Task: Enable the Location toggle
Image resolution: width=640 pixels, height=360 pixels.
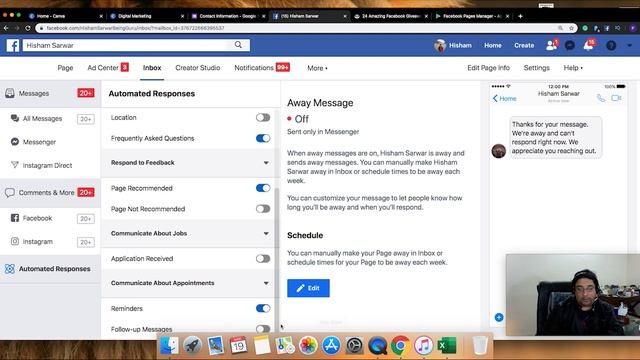Action: (x=263, y=118)
